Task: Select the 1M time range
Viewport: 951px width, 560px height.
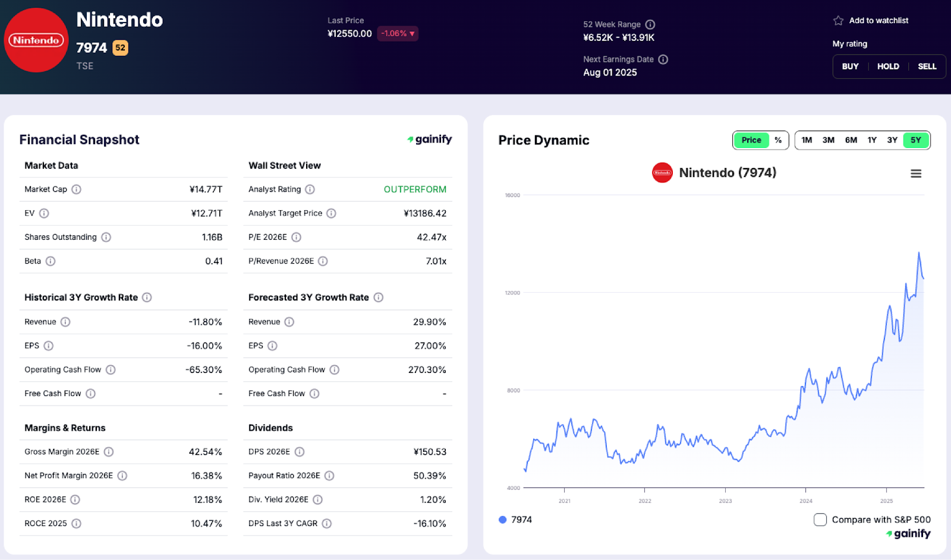Action: [x=807, y=140]
